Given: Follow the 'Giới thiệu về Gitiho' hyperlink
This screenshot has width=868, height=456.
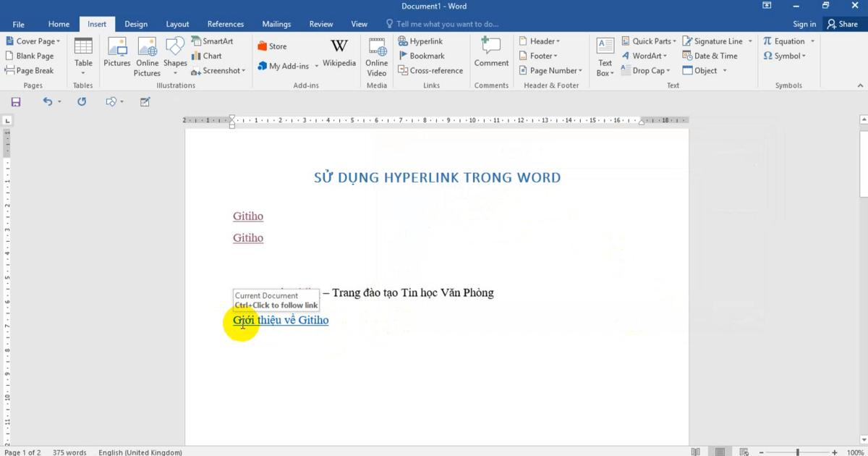Looking at the screenshot, I should click(x=280, y=320).
